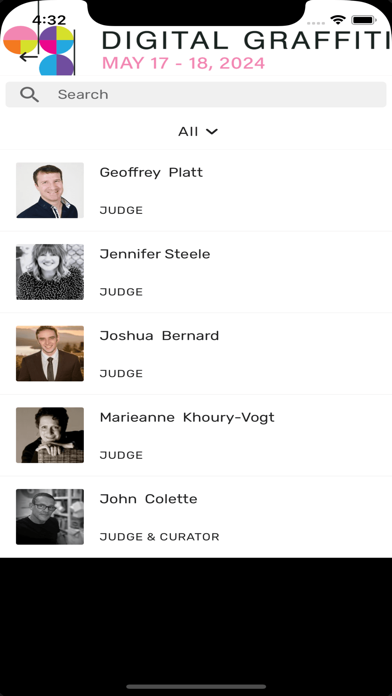Screen dimensions: 392x696
Task: Select the Geoffrey Platt name
Action: (151, 173)
